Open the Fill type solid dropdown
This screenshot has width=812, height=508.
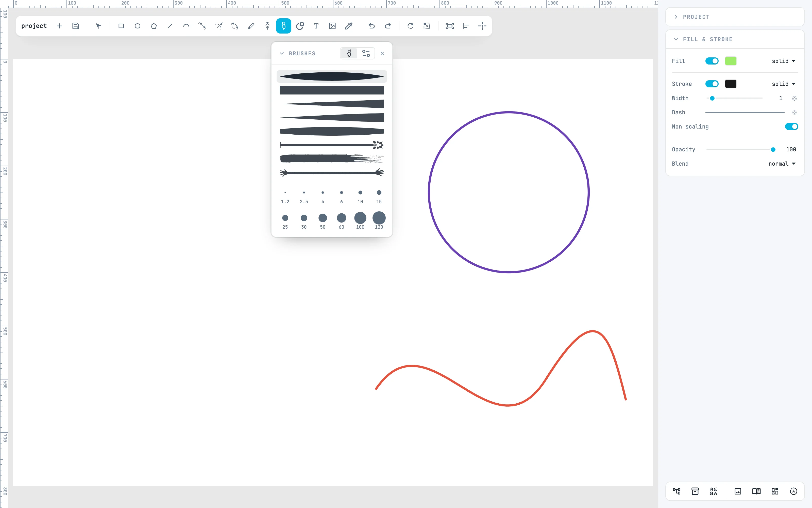pos(784,61)
